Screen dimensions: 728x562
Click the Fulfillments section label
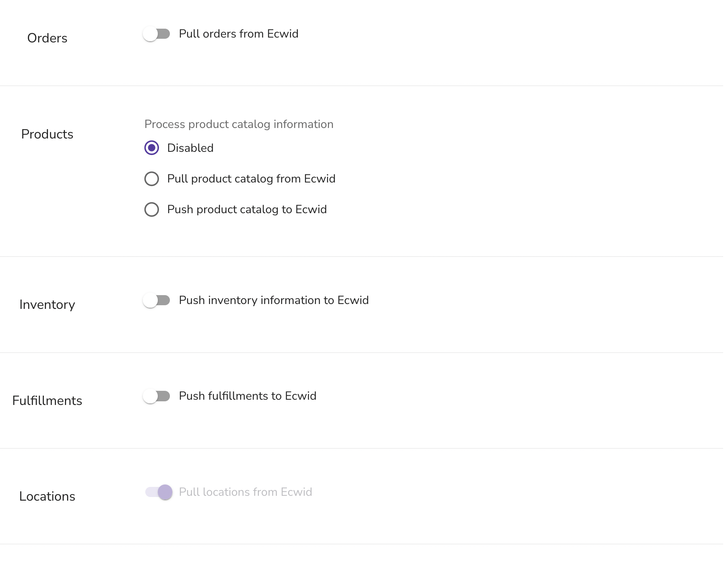click(47, 400)
